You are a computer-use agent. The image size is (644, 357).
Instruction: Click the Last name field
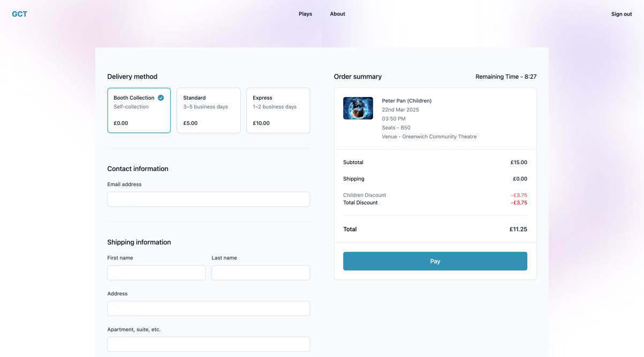pos(260,272)
